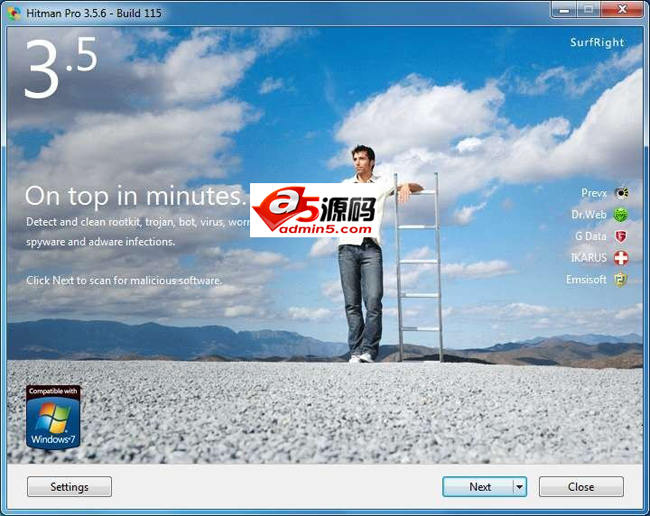The image size is (650, 516).
Task: Click the Compatible with Windows 7 badge
Action: click(x=53, y=417)
